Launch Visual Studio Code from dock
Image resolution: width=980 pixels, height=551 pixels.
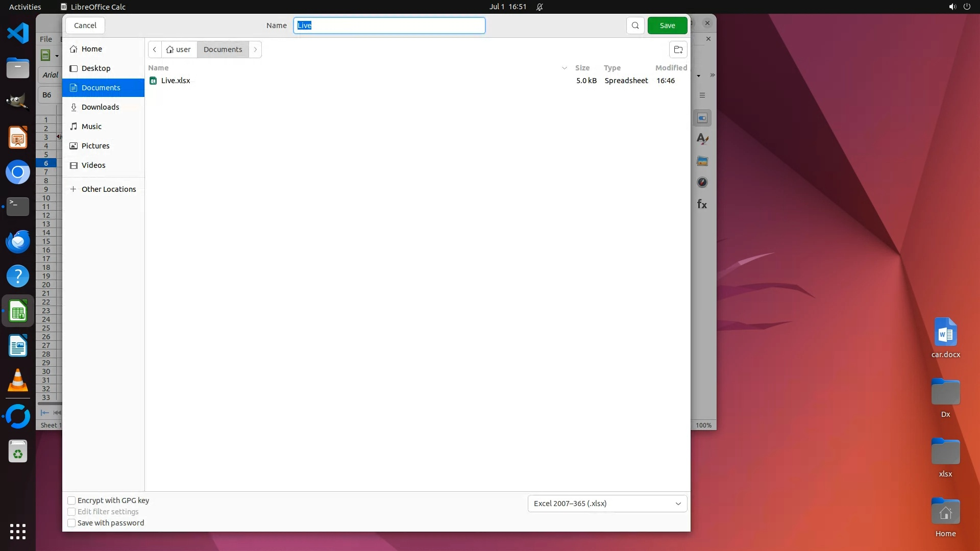tap(18, 34)
